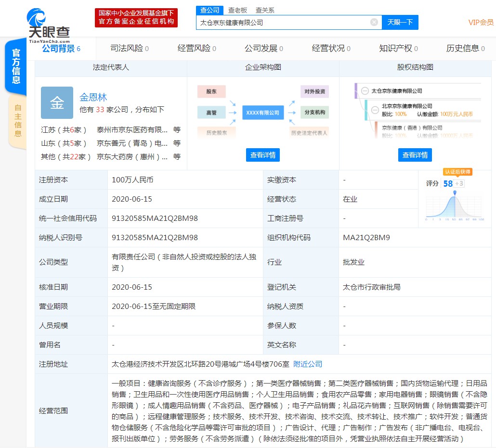The image size is (496, 448).
Task: Open 泰州市京东医药有限... company link
Action: tap(132, 129)
